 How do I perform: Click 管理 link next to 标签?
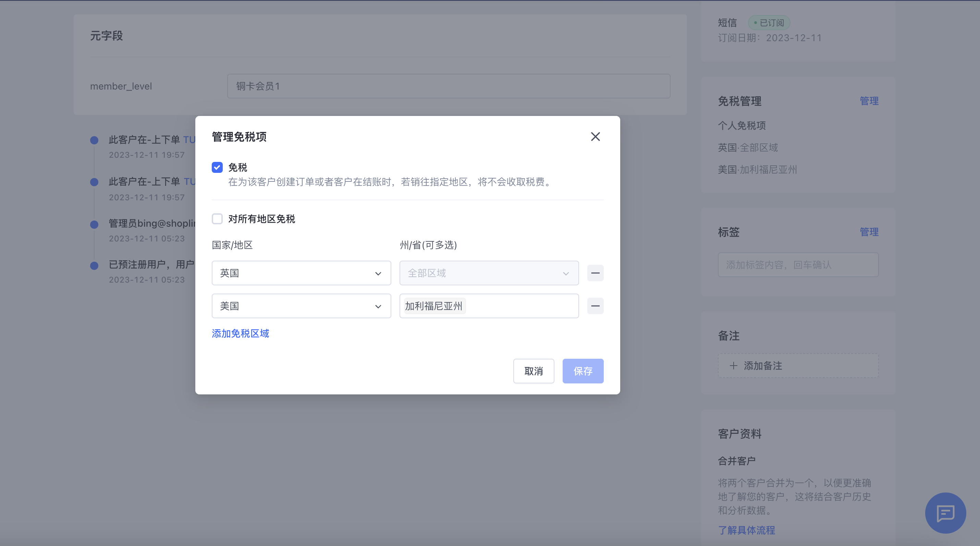point(869,232)
